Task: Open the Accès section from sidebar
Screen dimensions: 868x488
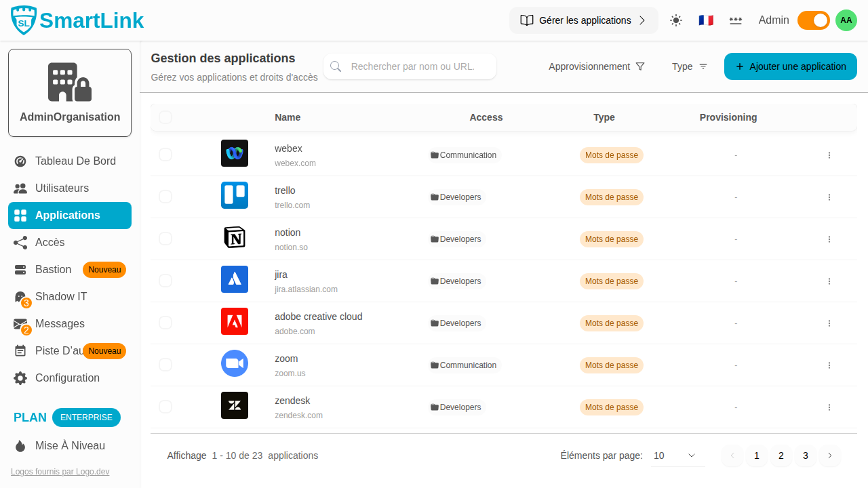Action: [21, 242]
